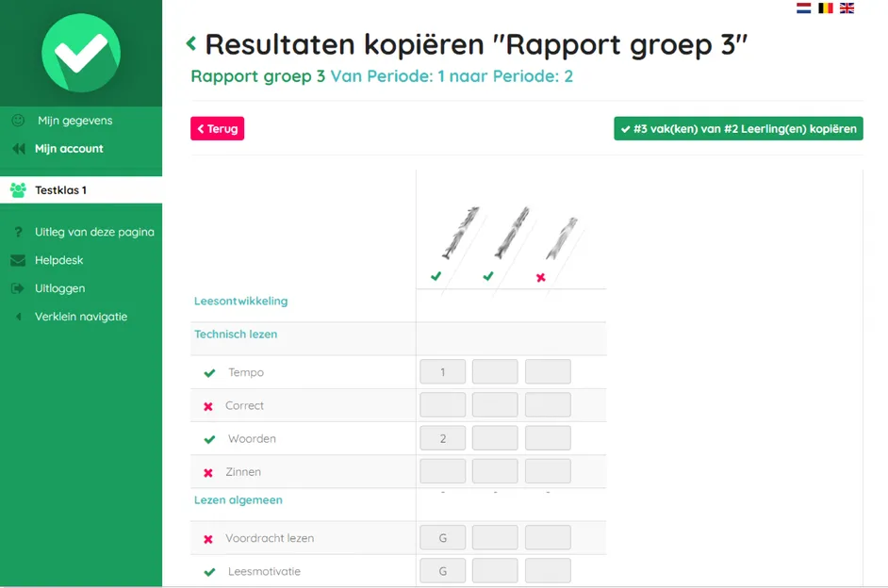Toggle the checkmark for Woorden

tap(209, 439)
